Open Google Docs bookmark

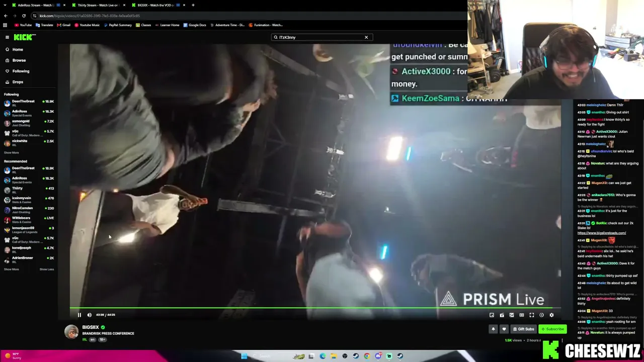point(195,25)
